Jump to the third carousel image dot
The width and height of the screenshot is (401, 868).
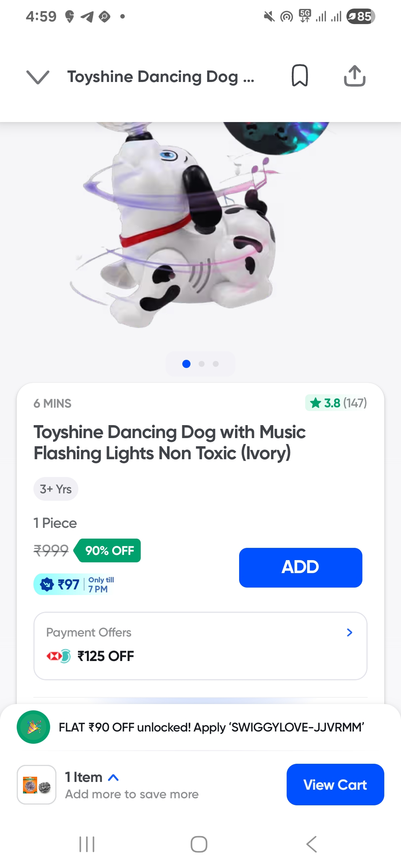coord(216,364)
